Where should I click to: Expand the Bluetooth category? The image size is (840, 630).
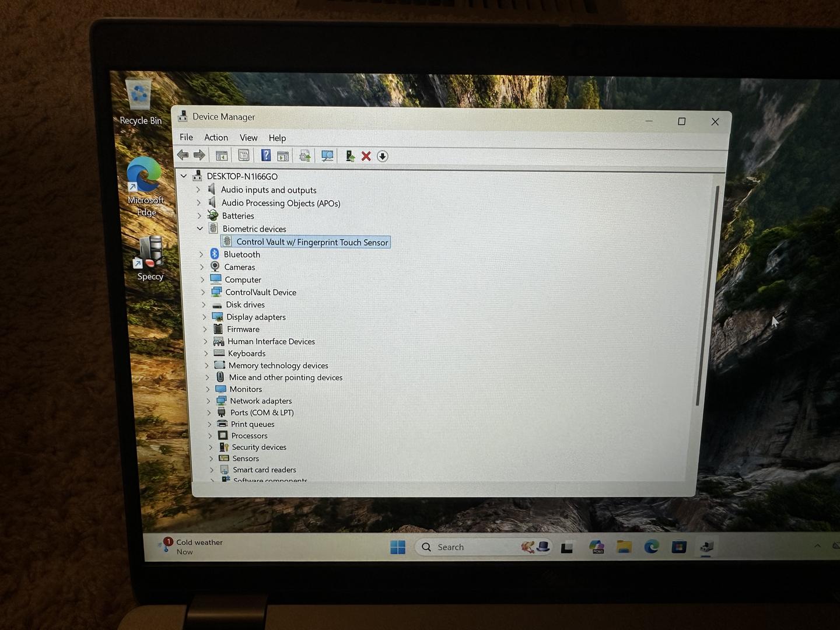(x=201, y=254)
